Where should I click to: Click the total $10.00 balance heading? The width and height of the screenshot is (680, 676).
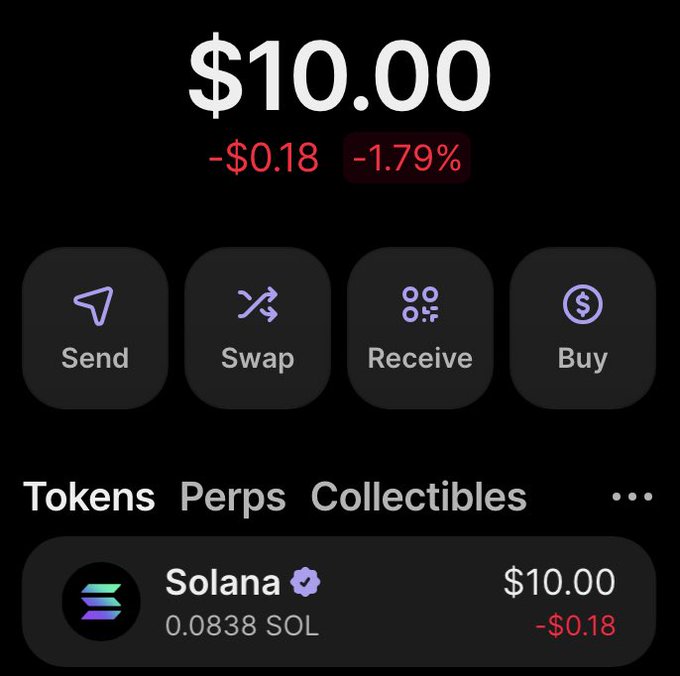340,75
